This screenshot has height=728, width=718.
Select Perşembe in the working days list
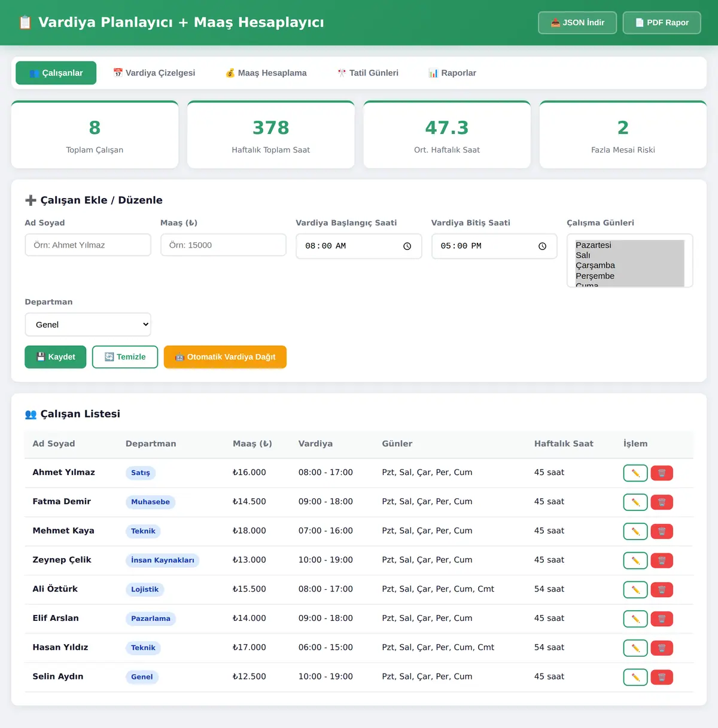coord(629,276)
